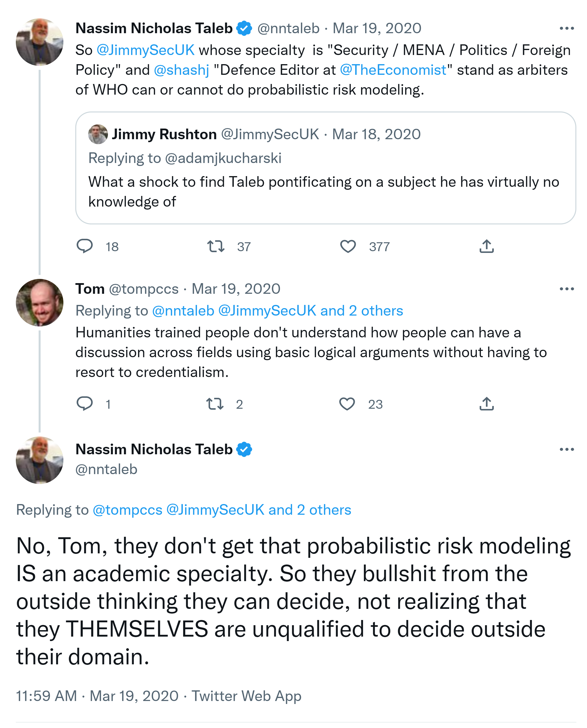Retweet Taleb's tweet with 37 retweets
Screen dimensions: 587x728
(216, 246)
